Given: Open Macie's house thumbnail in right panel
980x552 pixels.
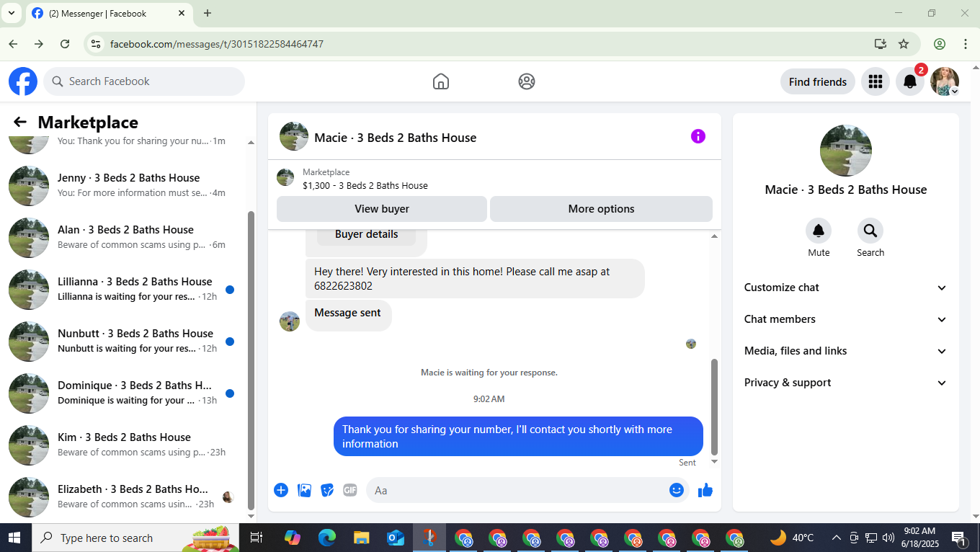Looking at the screenshot, I should (846, 151).
